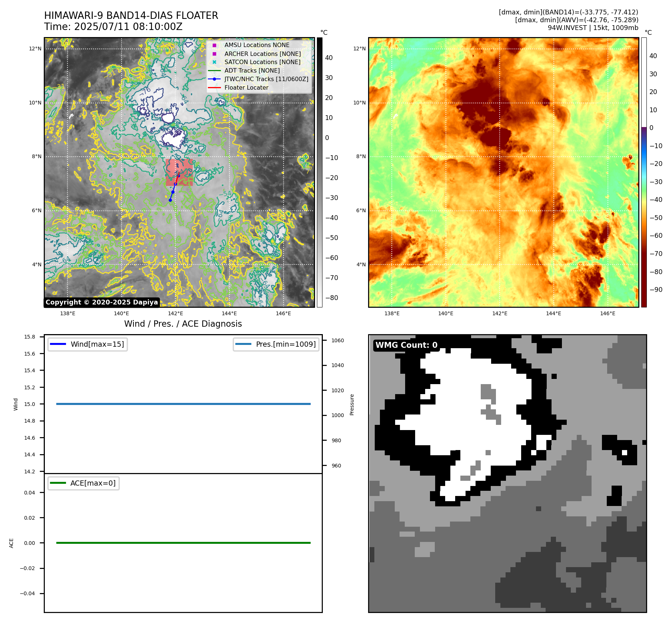Click the red Floater Locater legend line

pyautogui.click(x=214, y=87)
